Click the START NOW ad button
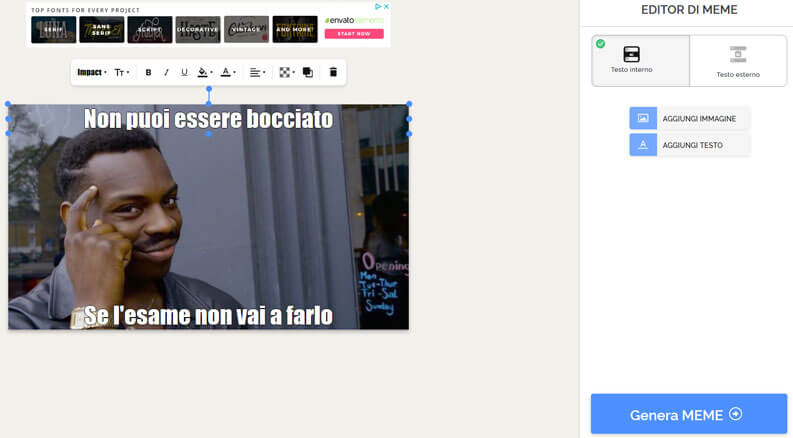The width and height of the screenshot is (793, 438). (354, 34)
